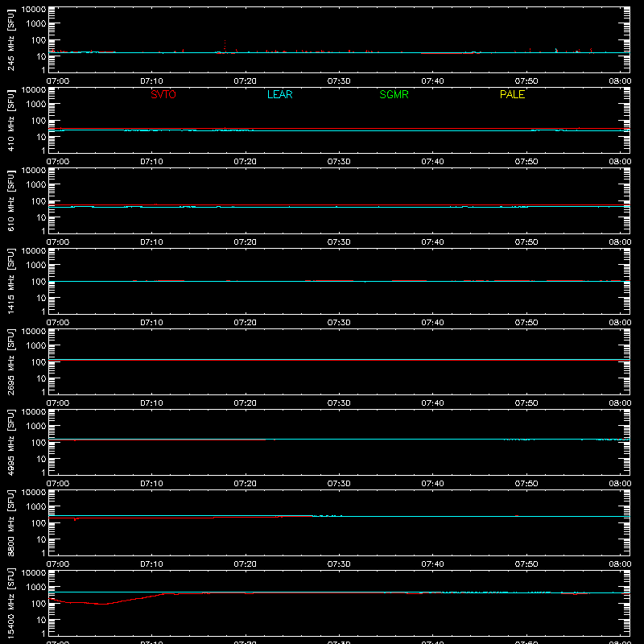Select the 610 MHz [SFU] axis title
644x644 pixels.
click(10, 200)
